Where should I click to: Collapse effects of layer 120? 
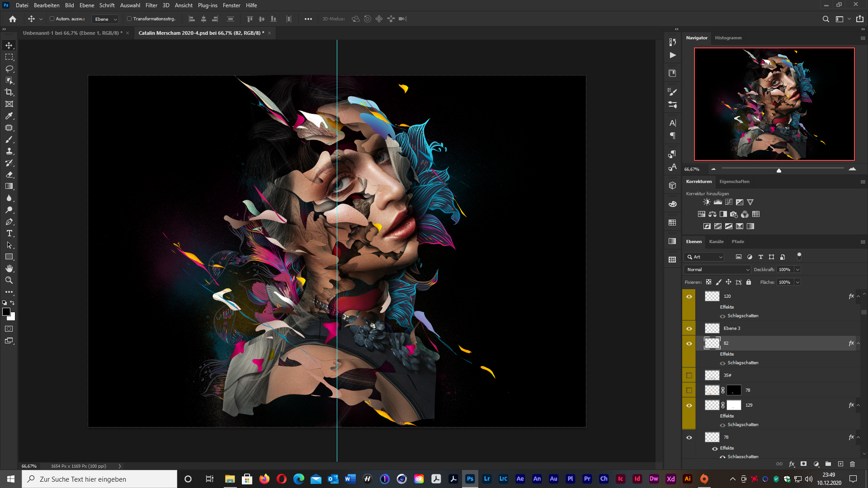(858, 296)
